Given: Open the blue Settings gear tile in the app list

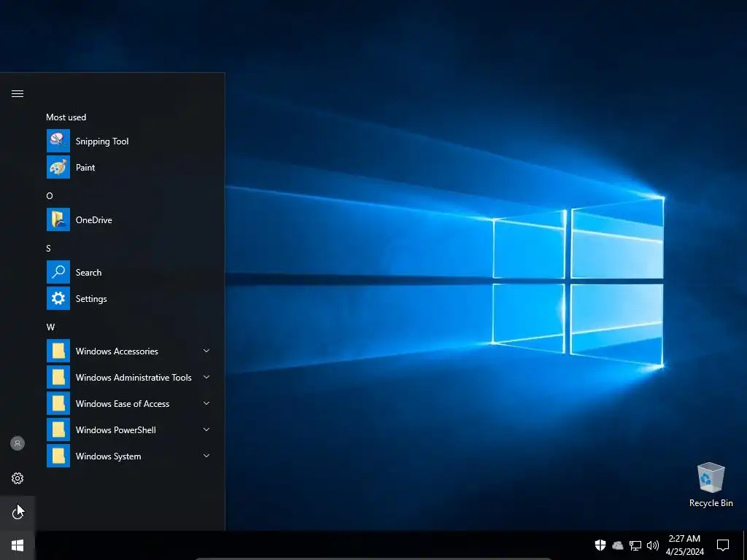Looking at the screenshot, I should coord(58,298).
